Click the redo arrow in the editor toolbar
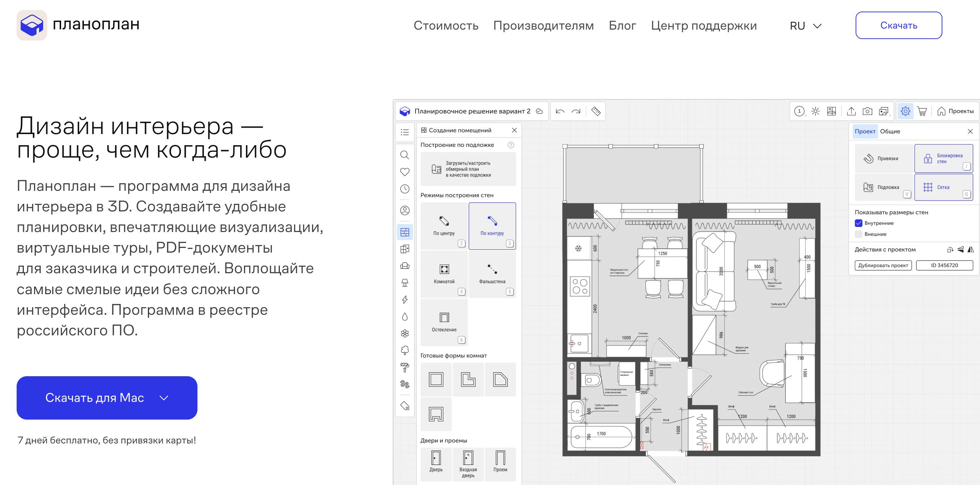Screen dimensions: 980x485 pyautogui.click(x=576, y=111)
